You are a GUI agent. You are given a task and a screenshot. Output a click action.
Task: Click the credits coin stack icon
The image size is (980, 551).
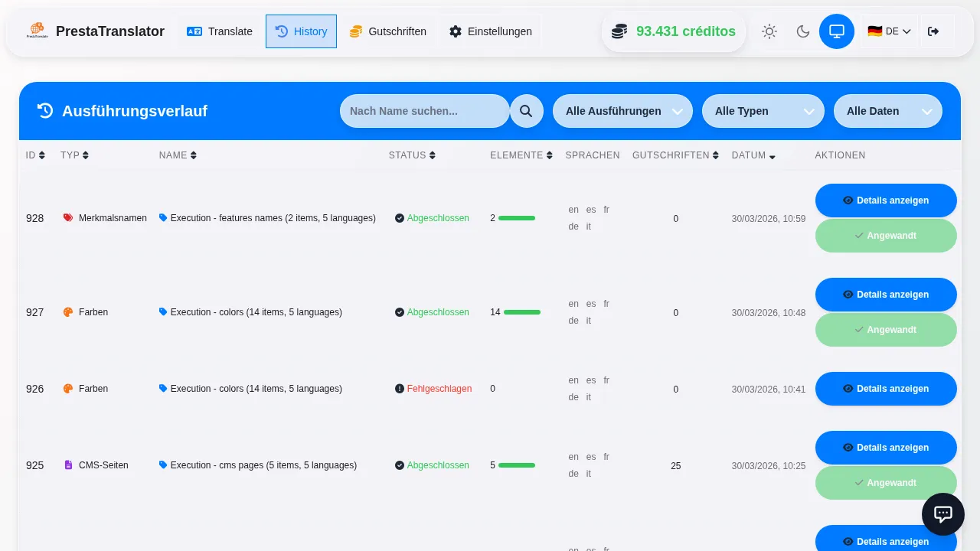point(619,31)
